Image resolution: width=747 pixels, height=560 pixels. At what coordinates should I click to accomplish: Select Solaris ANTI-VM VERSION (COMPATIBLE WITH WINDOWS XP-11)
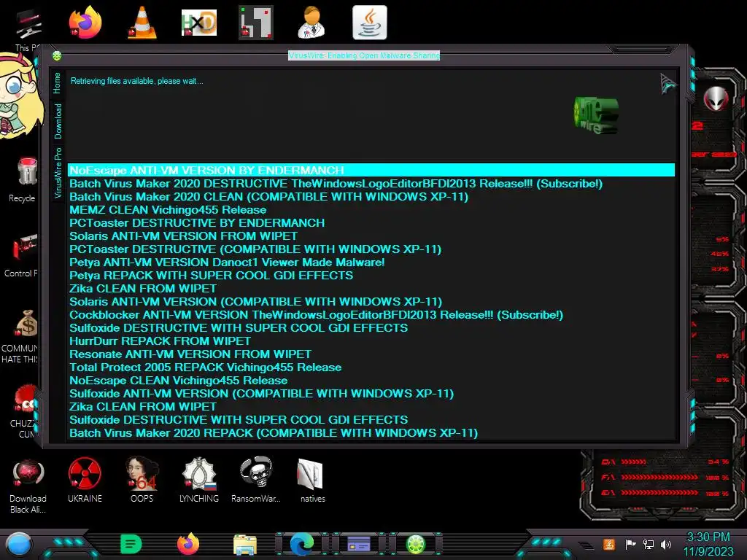click(371, 302)
